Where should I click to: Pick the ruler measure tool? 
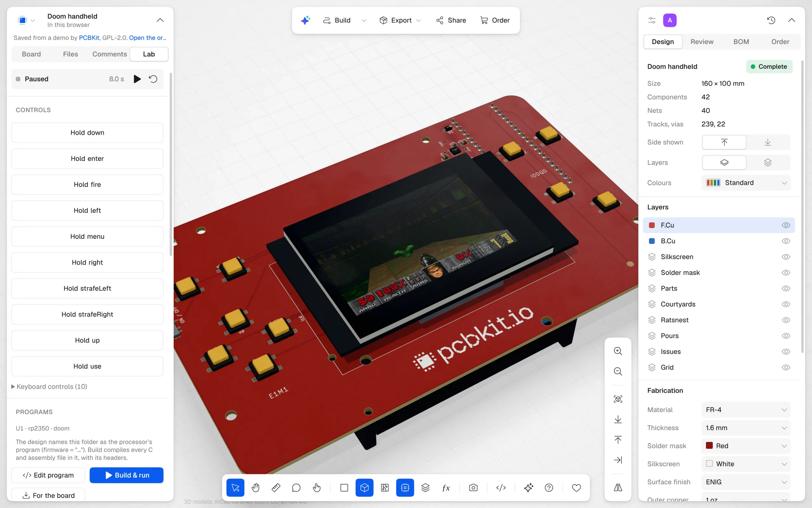point(276,487)
